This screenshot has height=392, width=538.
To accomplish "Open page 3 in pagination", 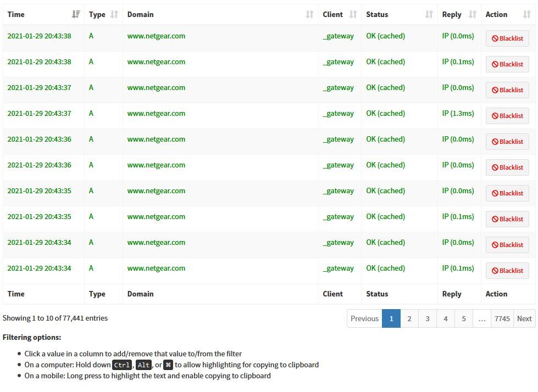I will [427, 318].
